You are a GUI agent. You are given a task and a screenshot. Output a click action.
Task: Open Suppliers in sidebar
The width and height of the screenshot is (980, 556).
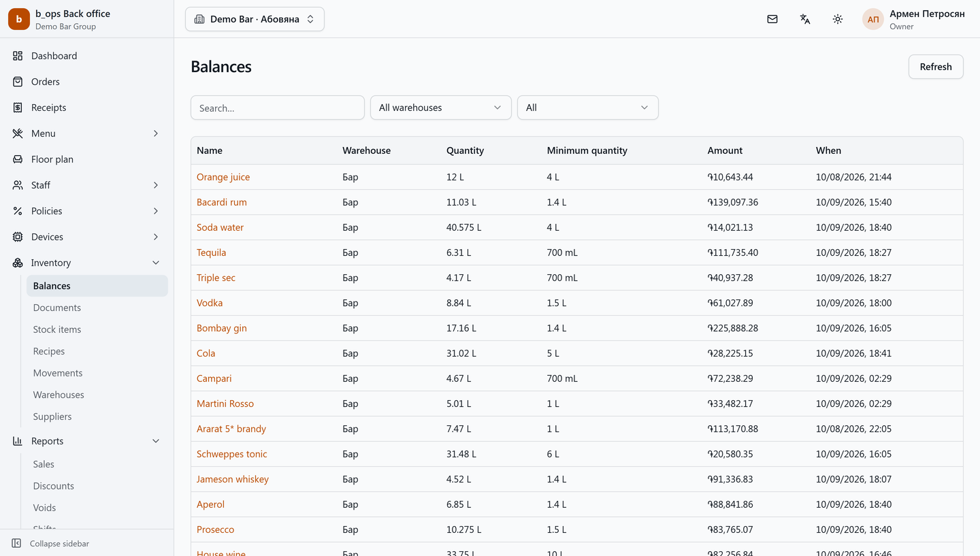coord(97,416)
